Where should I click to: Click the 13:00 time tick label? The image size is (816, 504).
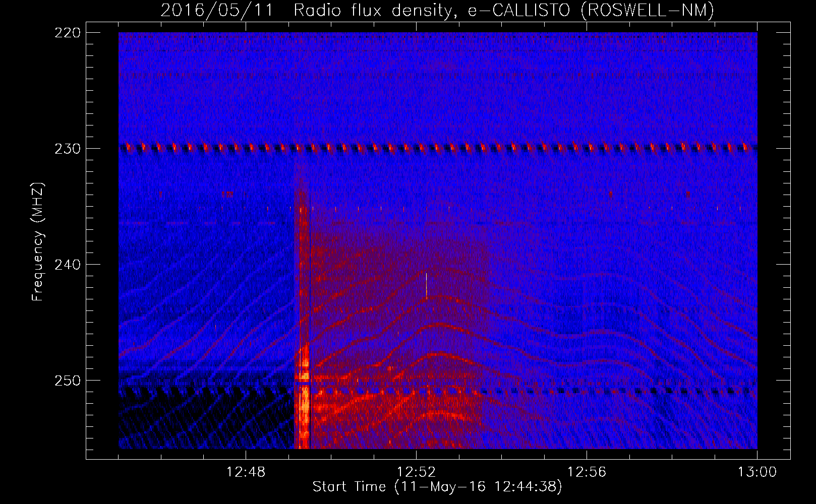click(757, 472)
